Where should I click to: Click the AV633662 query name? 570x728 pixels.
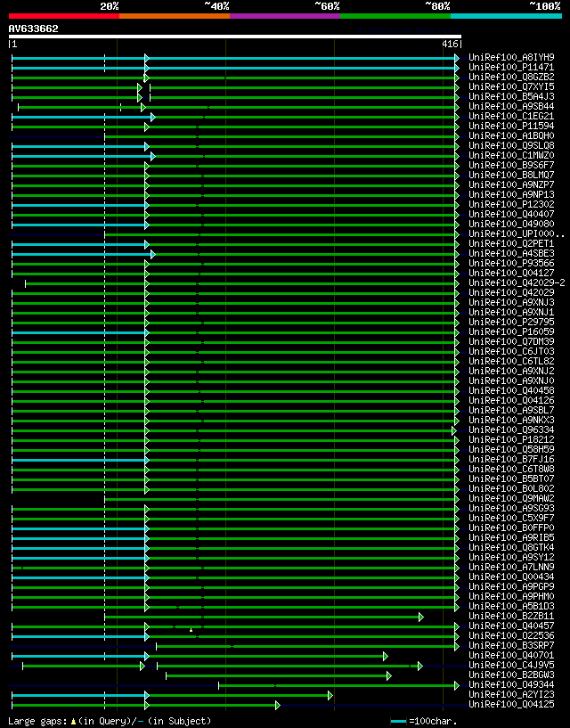[x=34, y=29]
